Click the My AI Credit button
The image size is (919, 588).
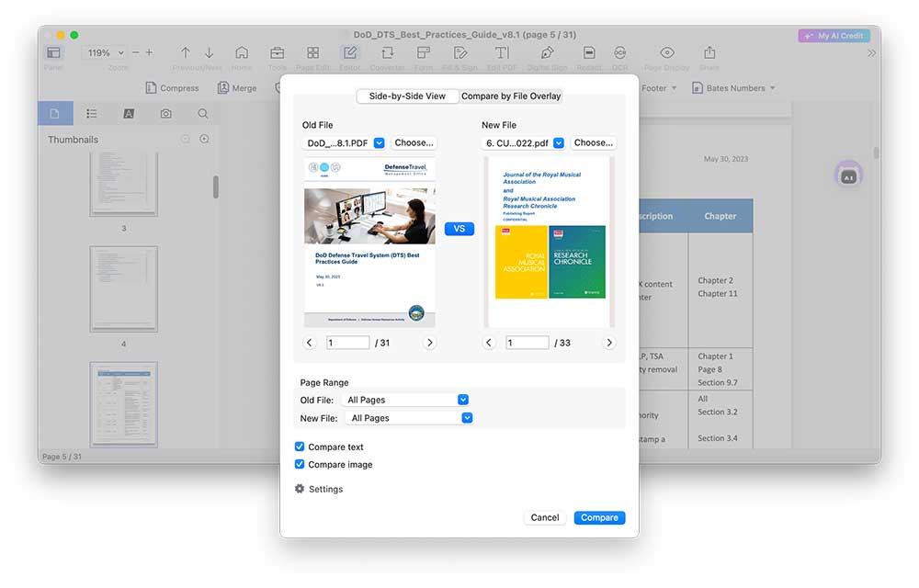(834, 36)
